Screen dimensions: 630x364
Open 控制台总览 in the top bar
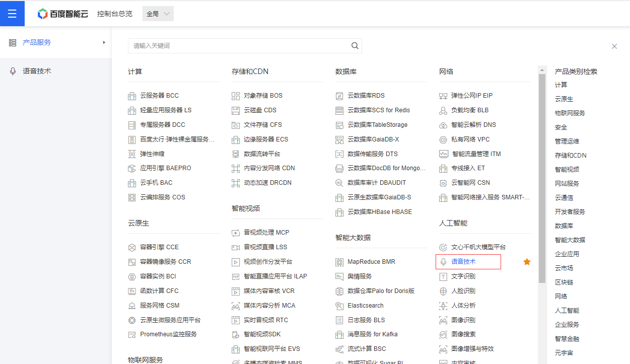[x=115, y=14]
